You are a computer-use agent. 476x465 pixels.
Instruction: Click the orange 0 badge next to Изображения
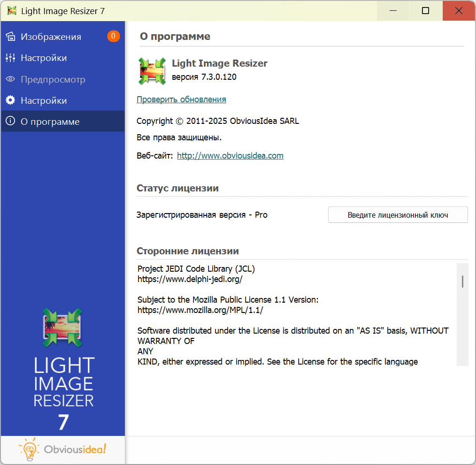pyautogui.click(x=113, y=36)
